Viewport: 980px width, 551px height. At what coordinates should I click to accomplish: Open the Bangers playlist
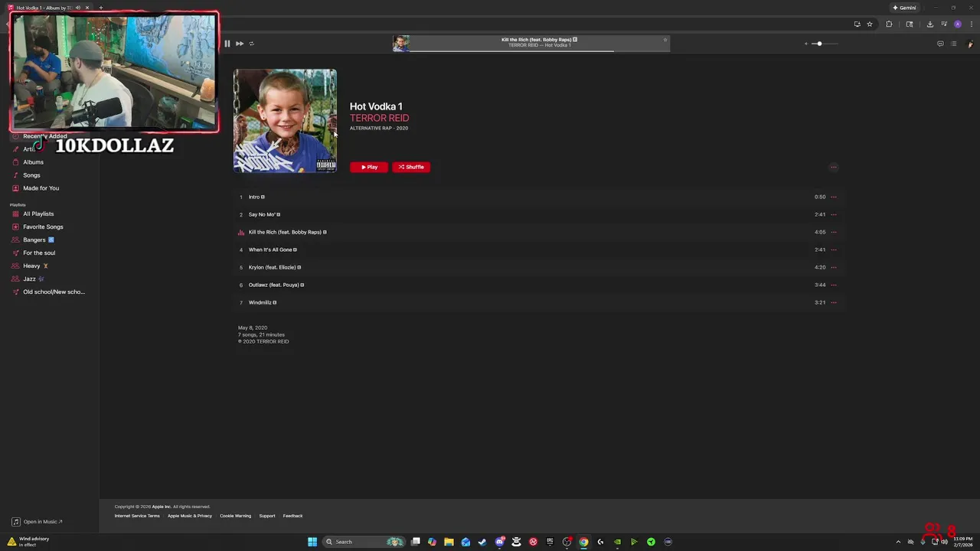pos(34,240)
